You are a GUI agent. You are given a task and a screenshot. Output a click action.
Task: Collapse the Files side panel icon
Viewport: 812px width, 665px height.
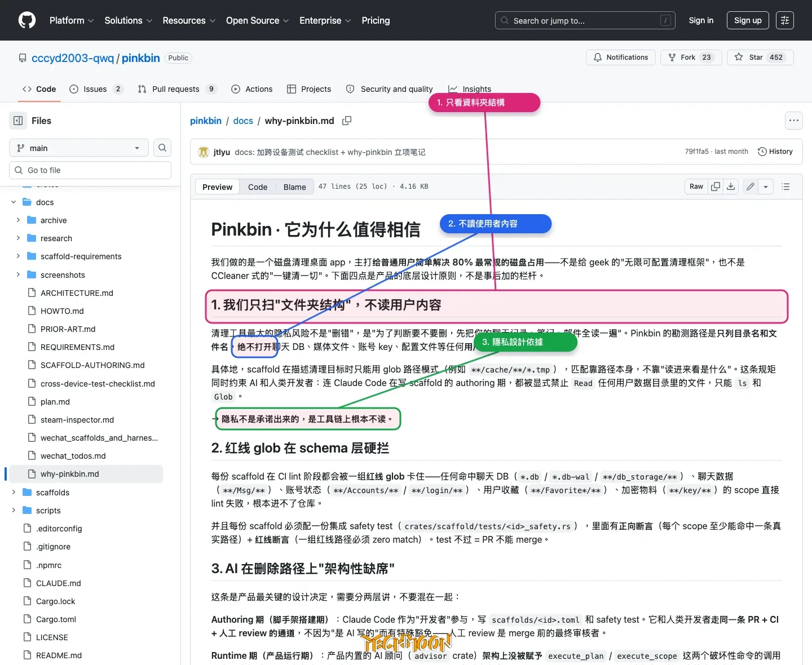(18, 121)
